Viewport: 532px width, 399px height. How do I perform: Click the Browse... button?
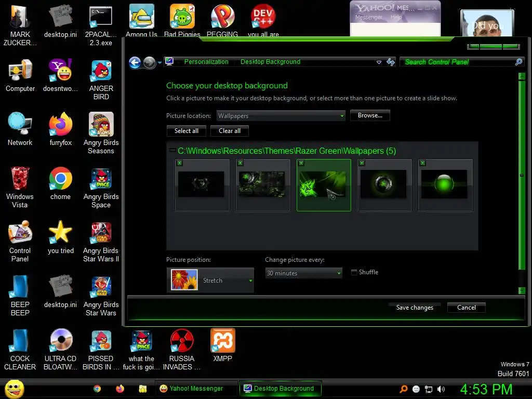click(x=370, y=115)
